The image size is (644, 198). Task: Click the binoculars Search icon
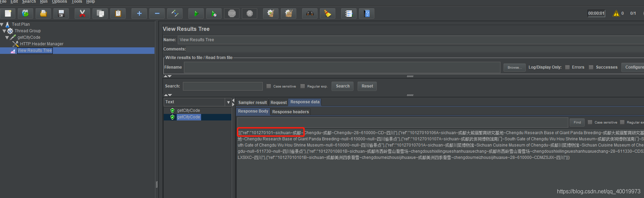310,13
